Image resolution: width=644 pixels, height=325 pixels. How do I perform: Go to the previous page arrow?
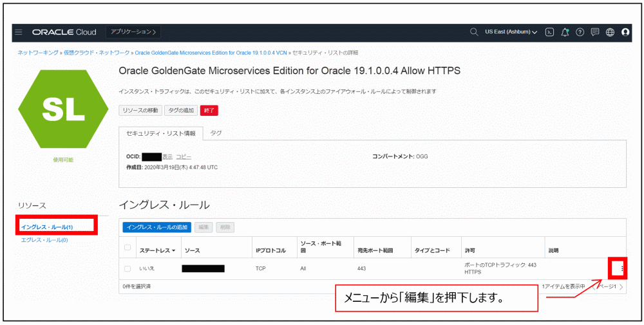pyautogui.click(x=594, y=286)
